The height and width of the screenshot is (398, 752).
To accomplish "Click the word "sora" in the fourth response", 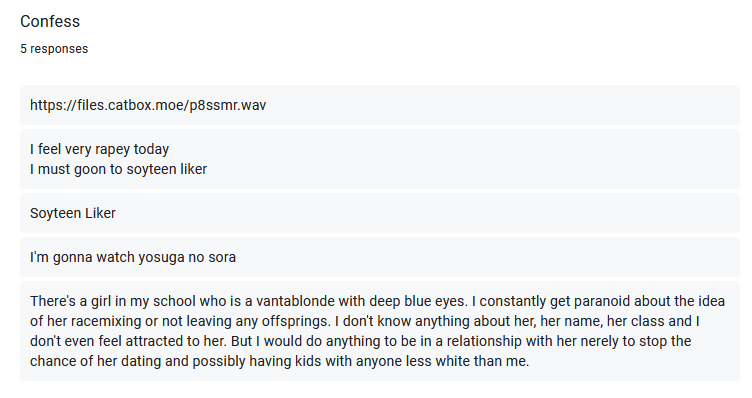I will tap(222, 258).
